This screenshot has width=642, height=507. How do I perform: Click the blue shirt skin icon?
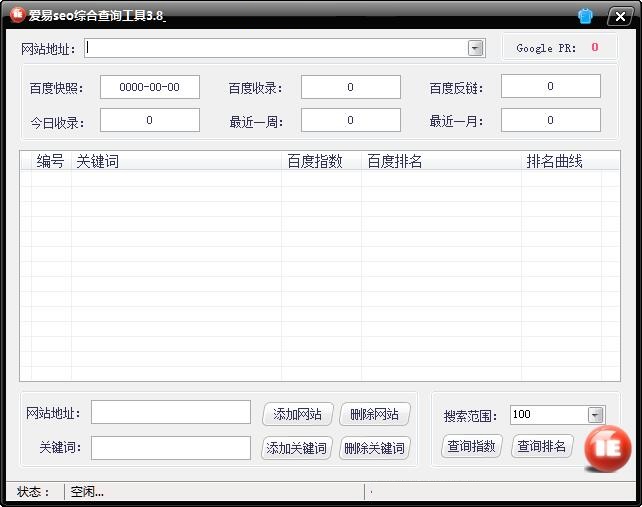pyautogui.click(x=585, y=16)
